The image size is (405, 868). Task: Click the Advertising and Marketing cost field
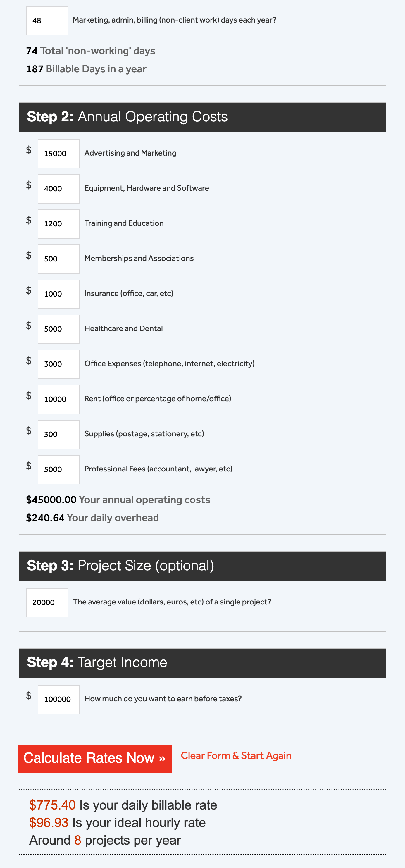[58, 153]
